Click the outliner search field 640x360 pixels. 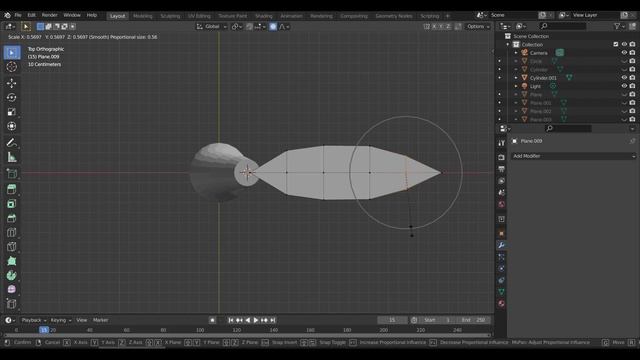[563, 26]
